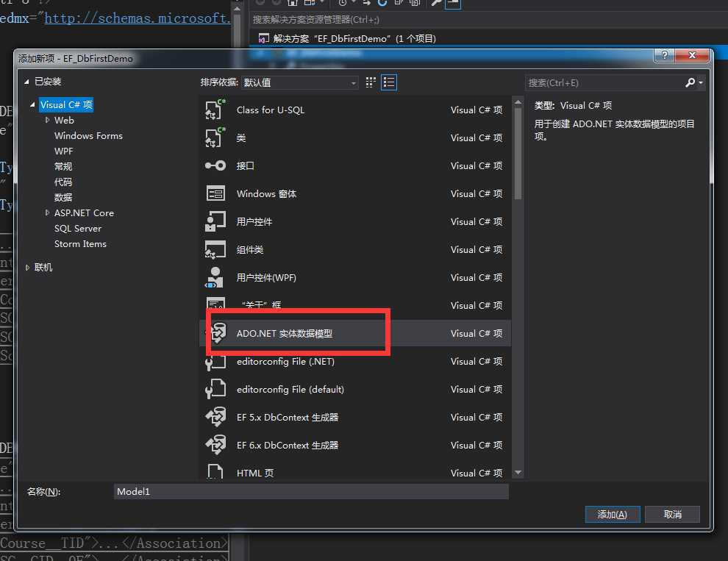Click the search magnifier icon in dialog
Viewport: 728px width, 561px height.
[x=690, y=82]
